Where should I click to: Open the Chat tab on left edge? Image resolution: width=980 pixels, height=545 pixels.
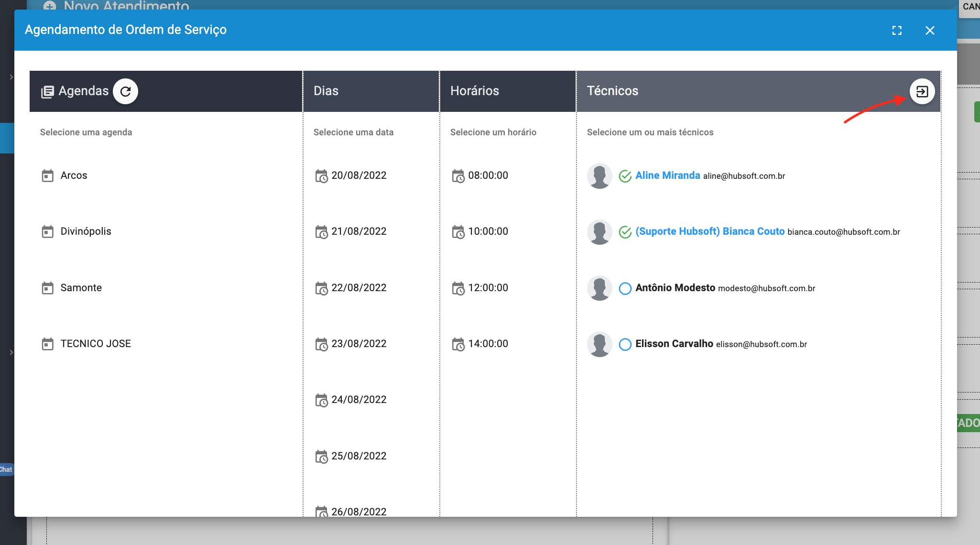(x=6, y=469)
